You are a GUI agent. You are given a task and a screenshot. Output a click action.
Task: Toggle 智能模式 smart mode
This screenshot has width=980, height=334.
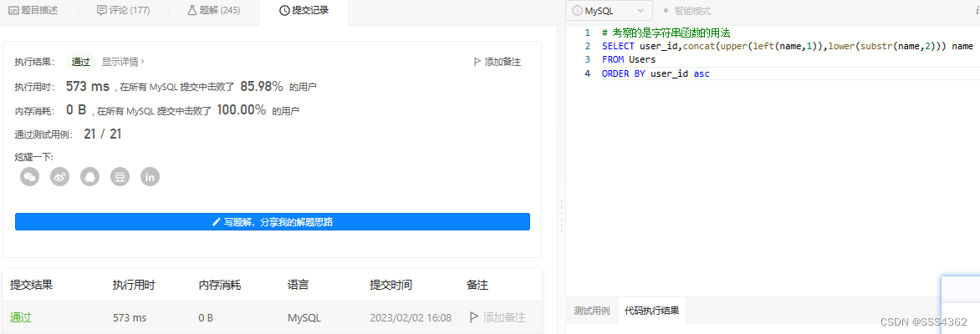pyautogui.click(x=687, y=11)
